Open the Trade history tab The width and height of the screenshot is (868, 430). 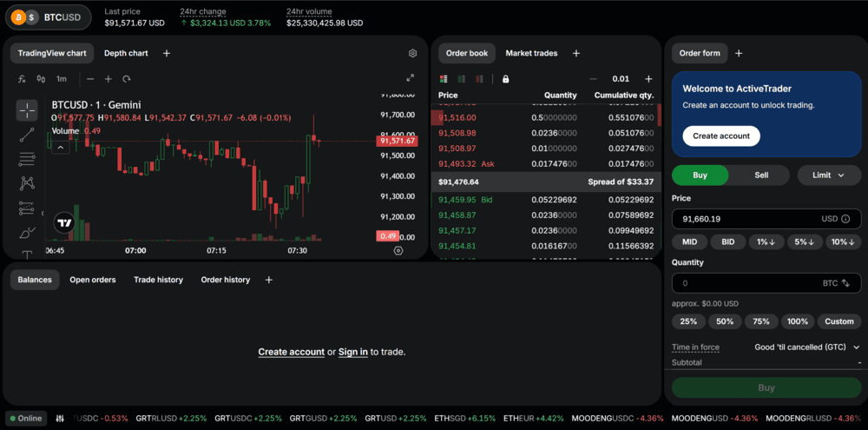tap(158, 280)
